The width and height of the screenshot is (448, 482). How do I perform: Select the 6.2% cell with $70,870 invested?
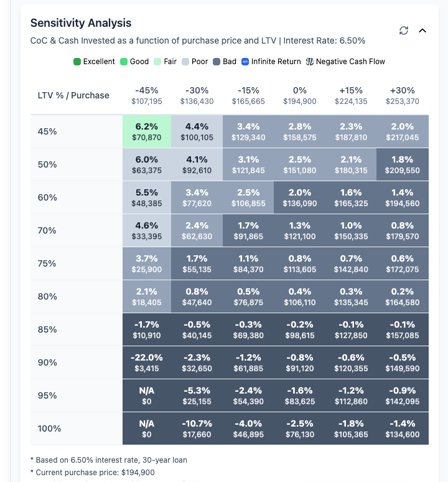coord(146,131)
